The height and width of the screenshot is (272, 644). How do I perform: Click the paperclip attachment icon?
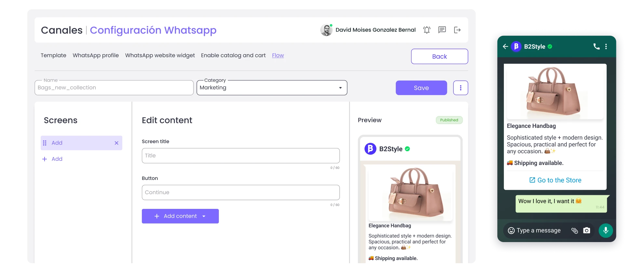[575, 231]
